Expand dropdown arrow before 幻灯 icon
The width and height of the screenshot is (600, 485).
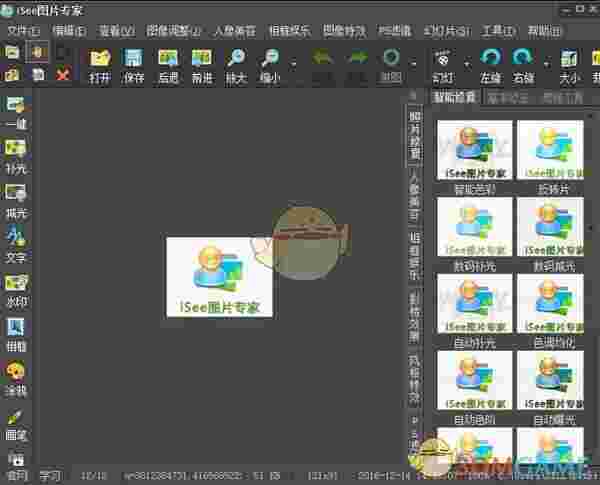point(413,62)
